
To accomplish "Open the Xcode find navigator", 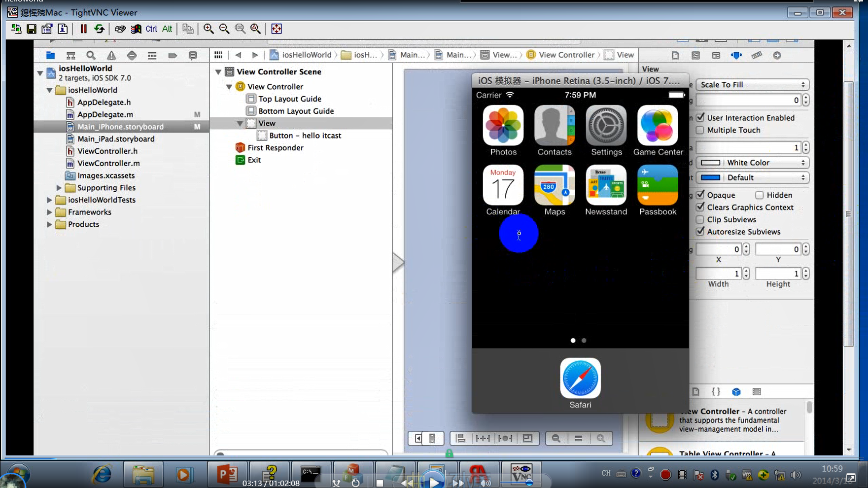I will [91, 55].
